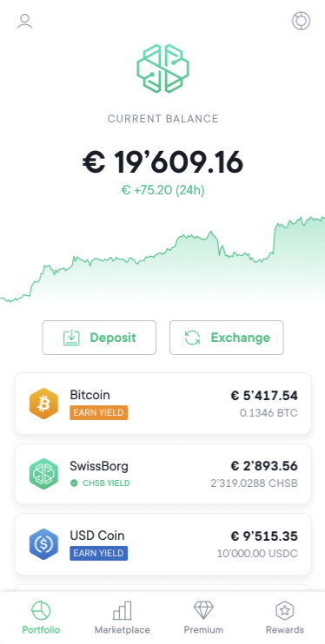
Task: Go to the Premium tab
Action: click(203, 618)
